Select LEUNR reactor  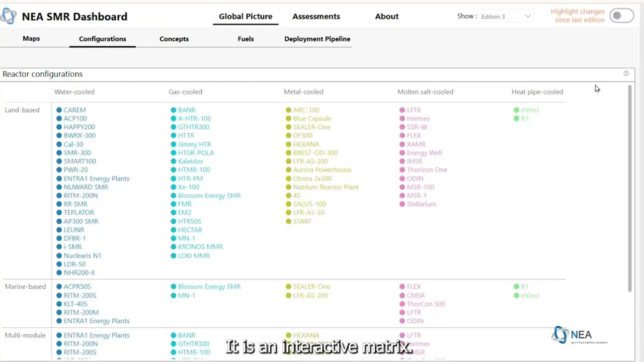74,229
